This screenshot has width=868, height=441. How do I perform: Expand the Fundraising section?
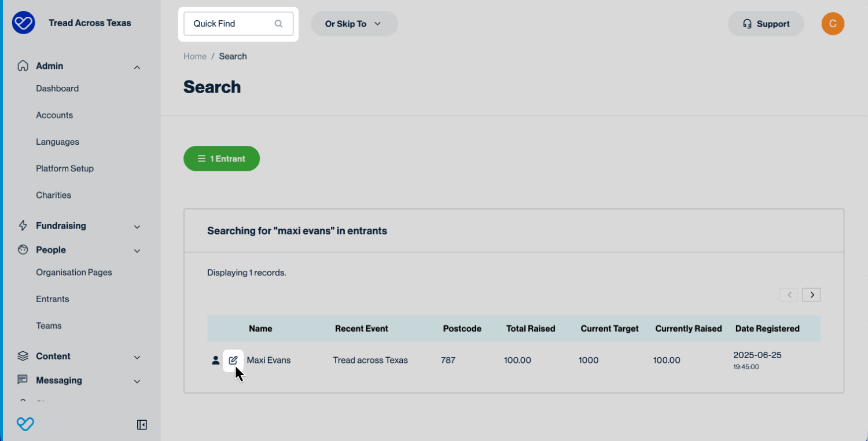click(x=137, y=226)
